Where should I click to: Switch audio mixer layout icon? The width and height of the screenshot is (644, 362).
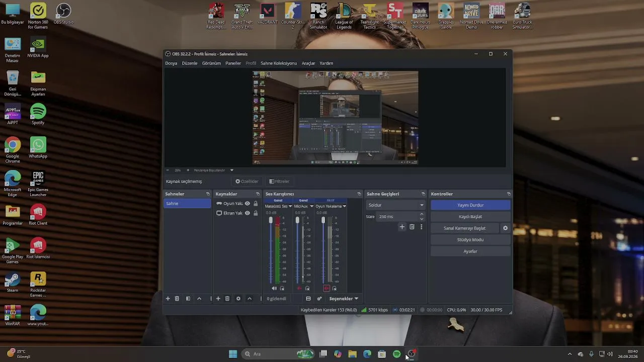point(308,299)
